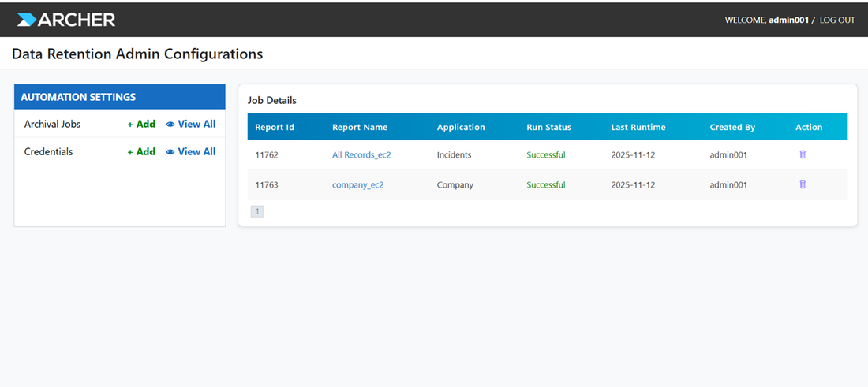The width and height of the screenshot is (868, 387).
Task: Click the eye icon beside Archival Jobs
Action: click(x=170, y=125)
